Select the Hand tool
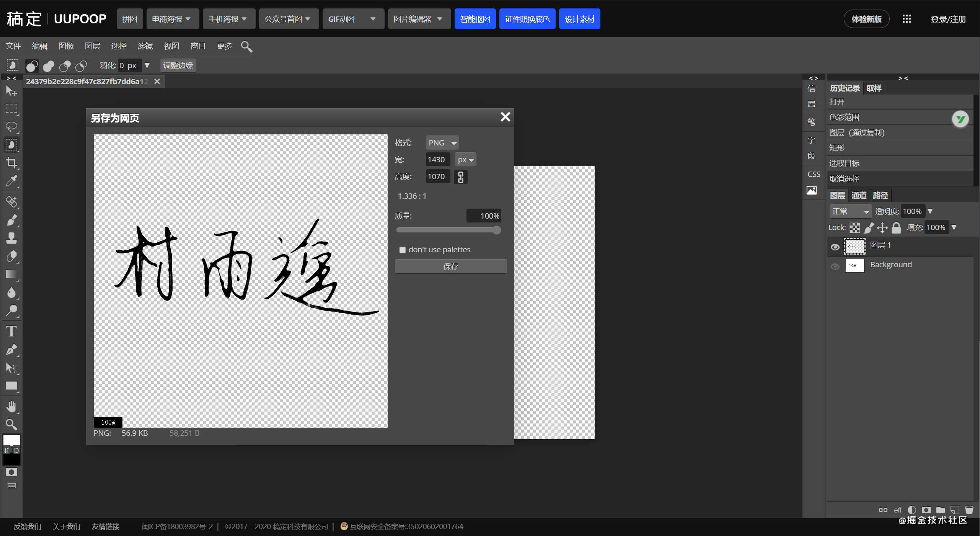The height and width of the screenshot is (536, 980). click(11, 407)
